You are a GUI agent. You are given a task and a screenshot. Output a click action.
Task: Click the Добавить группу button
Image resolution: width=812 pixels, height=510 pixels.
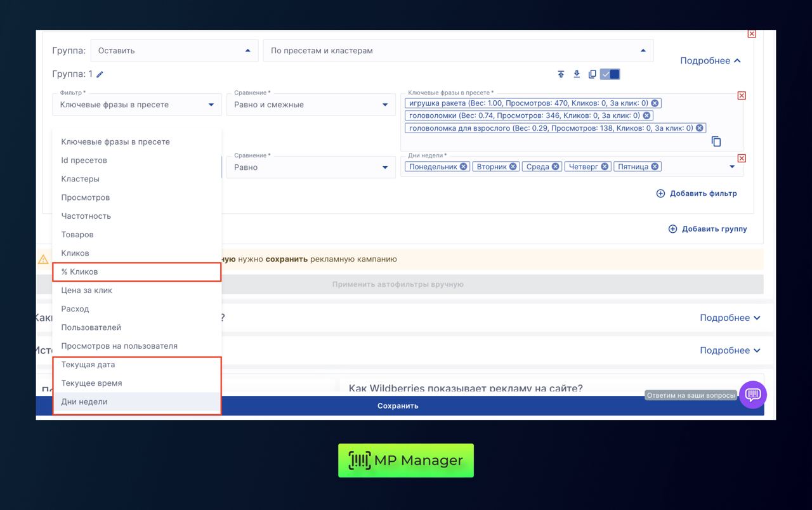click(x=707, y=229)
